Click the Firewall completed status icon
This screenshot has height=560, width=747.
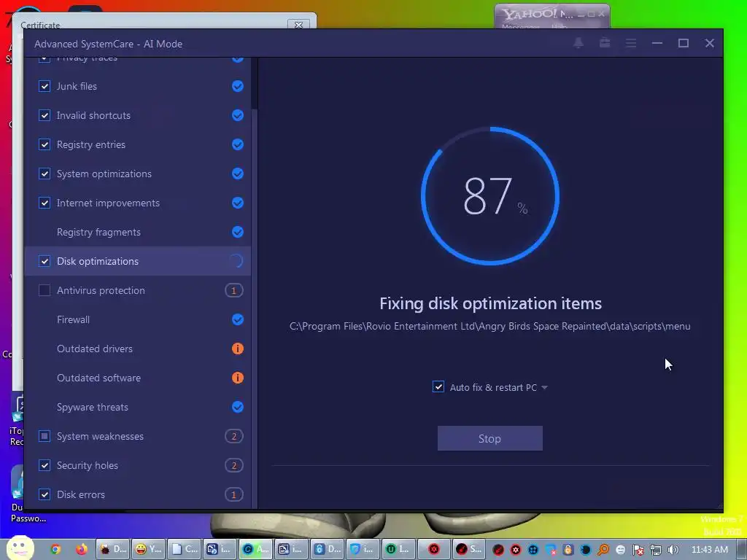click(237, 319)
